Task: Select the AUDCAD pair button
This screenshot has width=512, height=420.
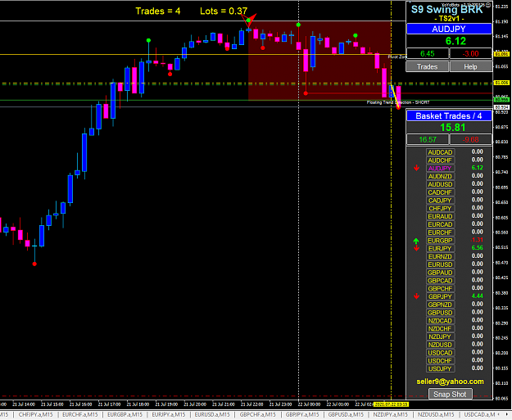Action: pyautogui.click(x=440, y=152)
